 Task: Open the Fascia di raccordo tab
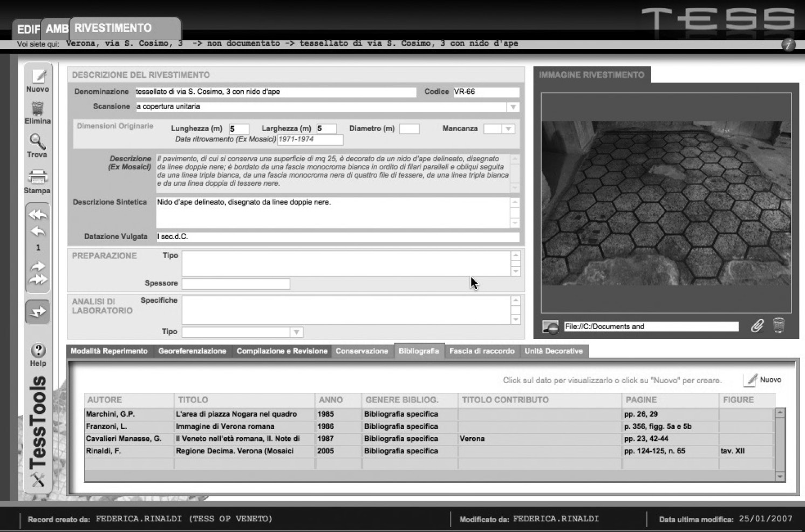coord(482,351)
